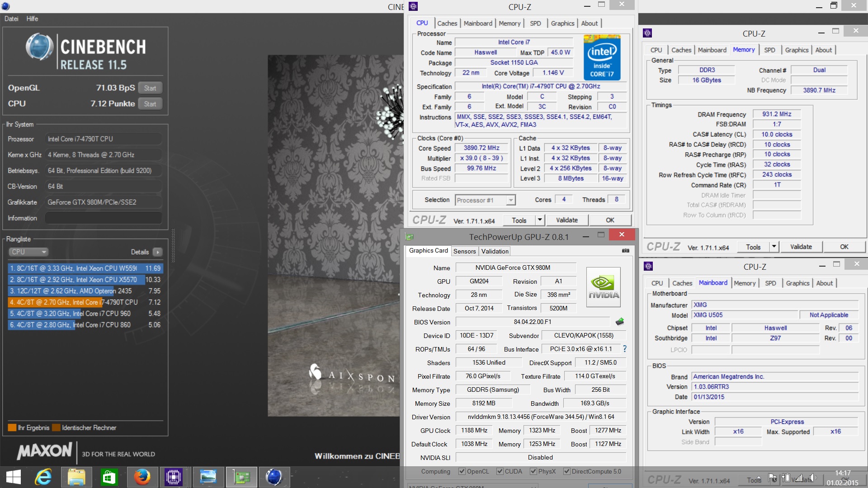Launch Internet Explorer from the taskbar
The width and height of the screenshot is (868, 488).
[43, 477]
